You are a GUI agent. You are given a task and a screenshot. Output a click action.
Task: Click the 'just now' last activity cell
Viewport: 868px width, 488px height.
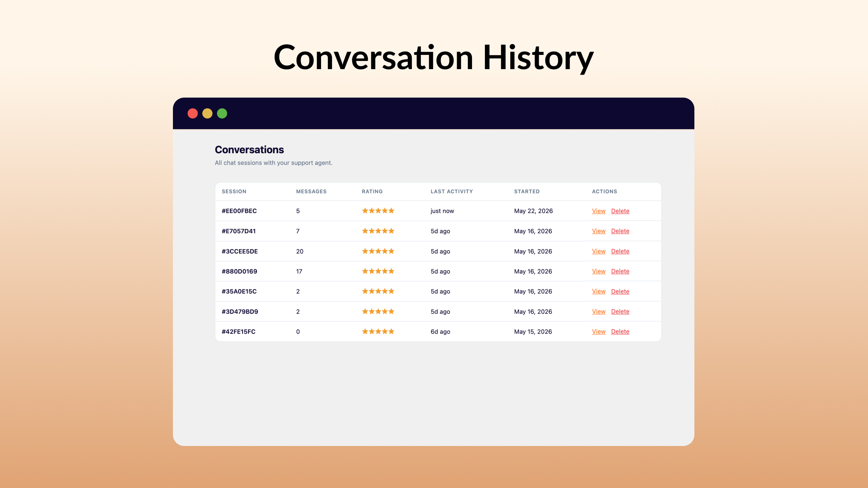click(442, 211)
